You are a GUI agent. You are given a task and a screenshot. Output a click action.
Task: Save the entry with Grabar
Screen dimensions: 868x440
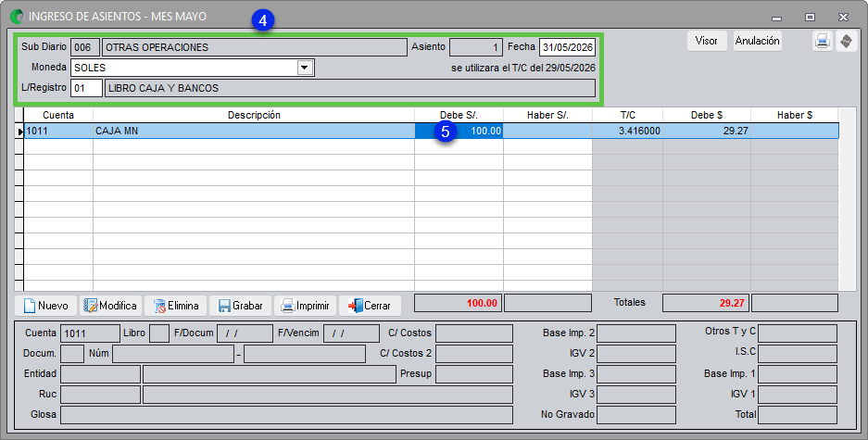click(240, 306)
